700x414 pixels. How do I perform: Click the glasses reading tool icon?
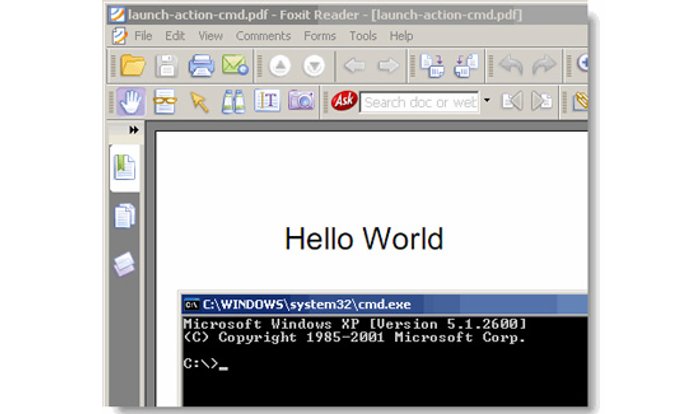(x=165, y=101)
